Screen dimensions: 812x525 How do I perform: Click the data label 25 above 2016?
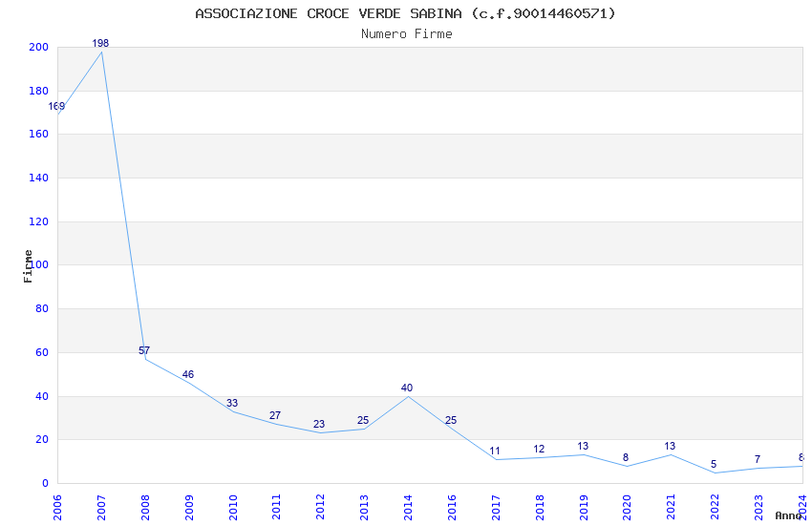pyautogui.click(x=451, y=421)
